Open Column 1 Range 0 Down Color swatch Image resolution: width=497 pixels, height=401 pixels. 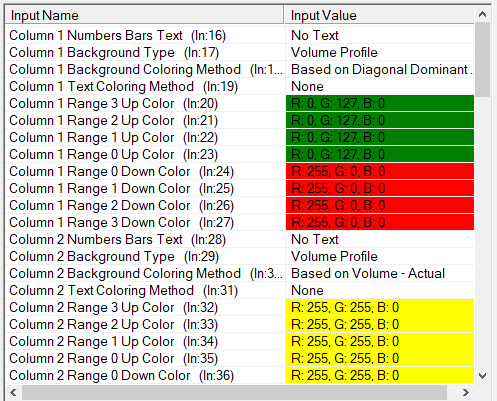coord(380,171)
